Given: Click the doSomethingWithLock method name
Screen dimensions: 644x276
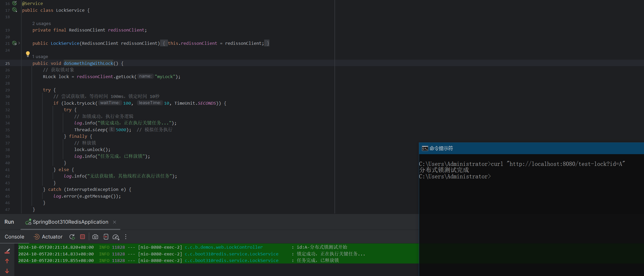Looking at the screenshot, I should coord(89,63).
